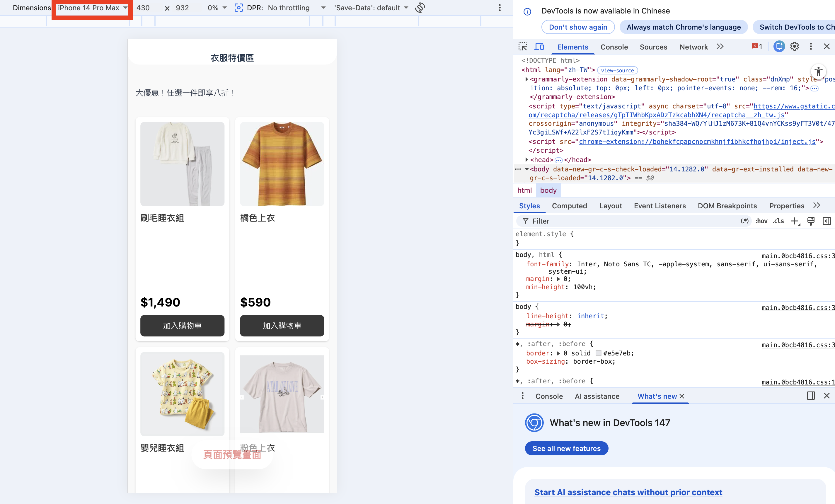835x504 pixels.
Task: Toggle the device toolbar icon
Action: click(539, 46)
